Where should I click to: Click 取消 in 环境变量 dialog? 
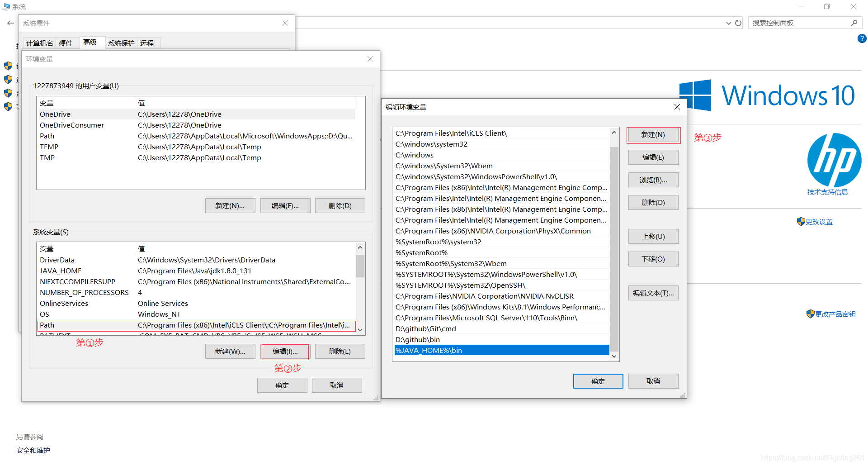coord(337,385)
